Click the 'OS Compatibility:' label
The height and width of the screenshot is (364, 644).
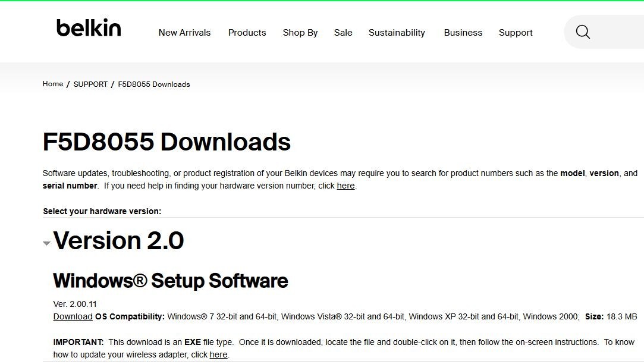(x=130, y=317)
